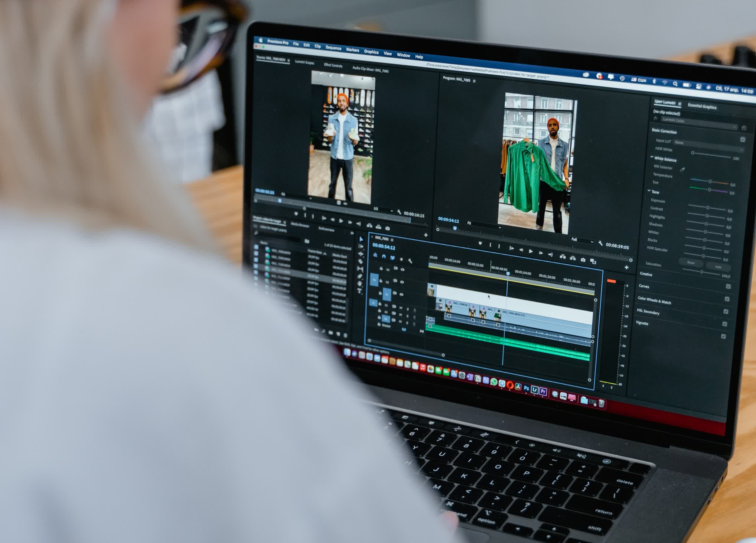Screen dimensions: 756x543
Task: Toggle Vignette checkbox
Action: pyautogui.click(x=723, y=336)
